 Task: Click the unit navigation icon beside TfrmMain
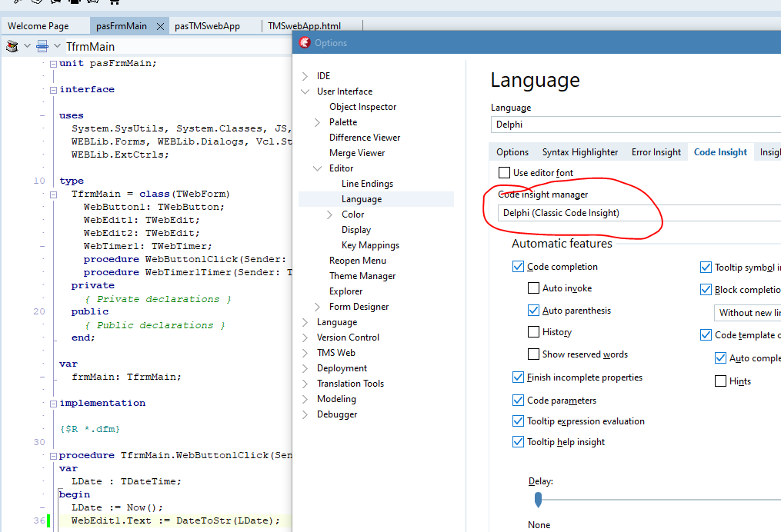[12, 46]
